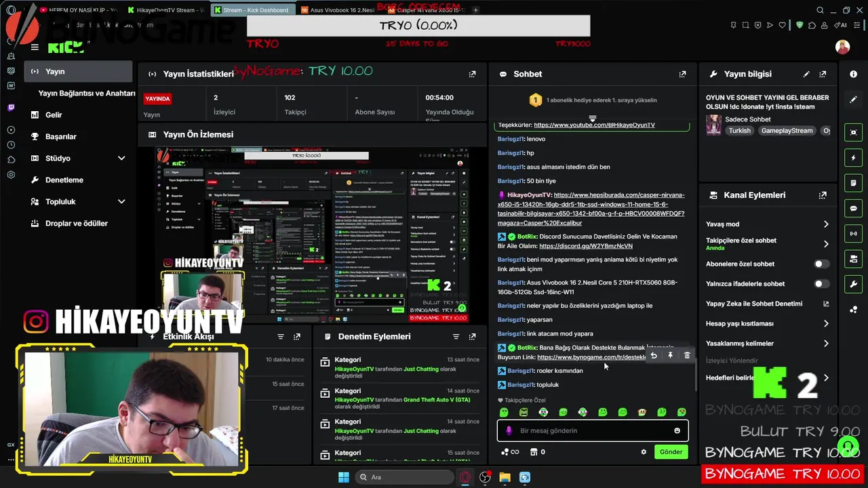This screenshot has height=488, width=868.
Task: Delete the BotRix chat message with trash icon
Action: click(687, 355)
